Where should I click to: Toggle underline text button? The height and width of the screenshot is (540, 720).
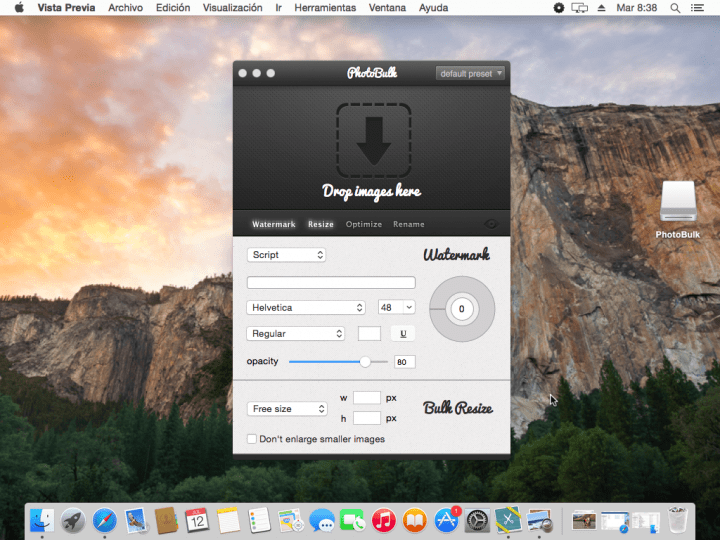(x=403, y=334)
